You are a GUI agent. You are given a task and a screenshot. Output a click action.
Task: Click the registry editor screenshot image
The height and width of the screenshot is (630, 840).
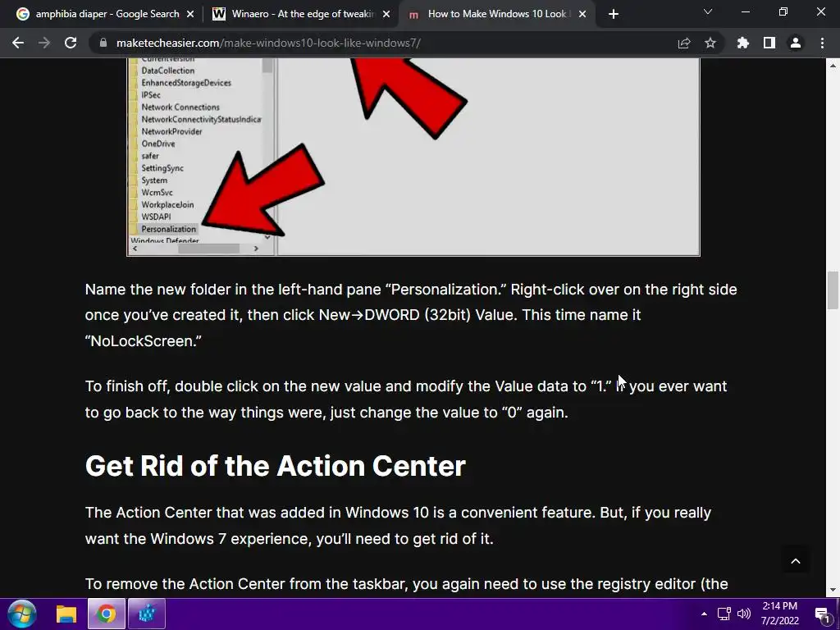coord(413,157)
